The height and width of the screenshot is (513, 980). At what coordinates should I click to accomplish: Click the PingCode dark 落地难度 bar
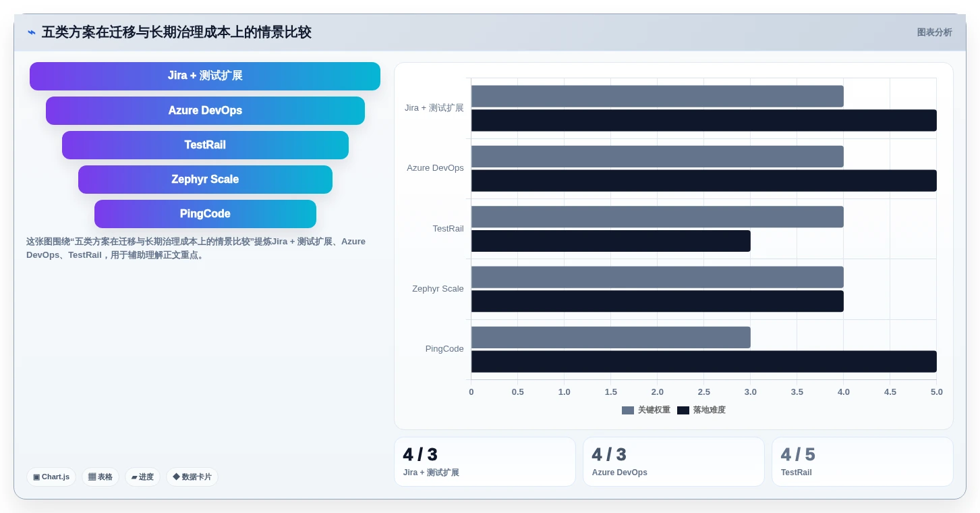point(704,362)
